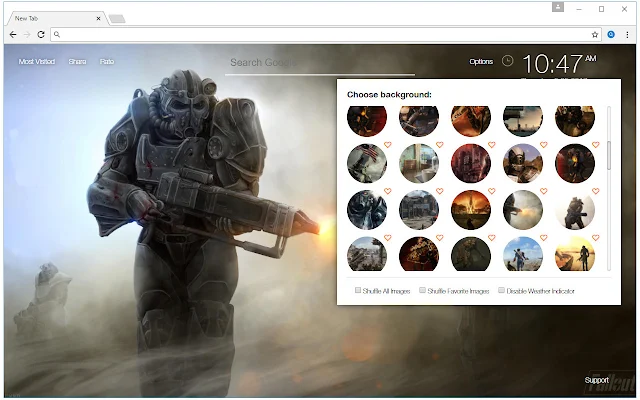This screenshot has height=400, width=640.
Task: Open the Most Visited menu
Action: tap(37, 62)
